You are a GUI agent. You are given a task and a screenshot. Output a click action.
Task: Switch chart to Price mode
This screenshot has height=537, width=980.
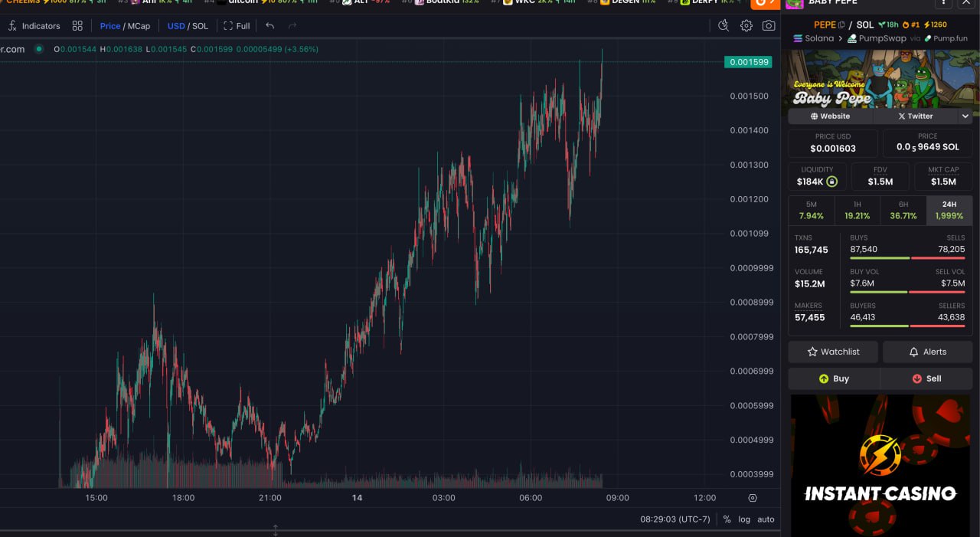(110, 26)
